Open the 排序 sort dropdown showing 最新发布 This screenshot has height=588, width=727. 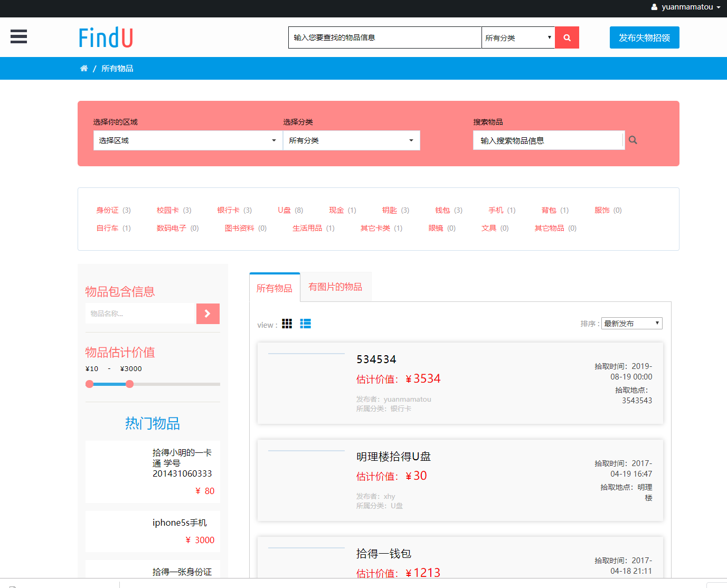[x=631, y=323]
